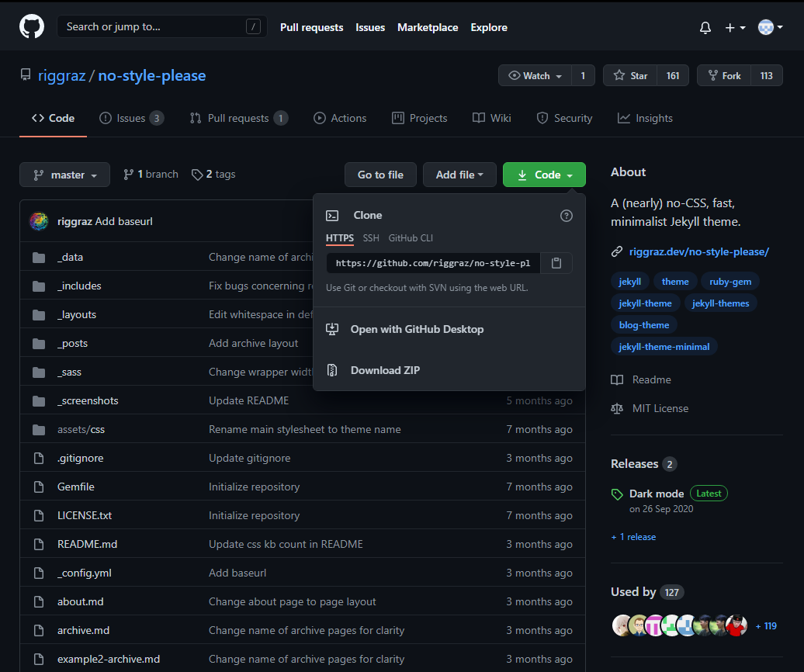
Task: Open the user avatar menu
Action: tap(770, 27)
